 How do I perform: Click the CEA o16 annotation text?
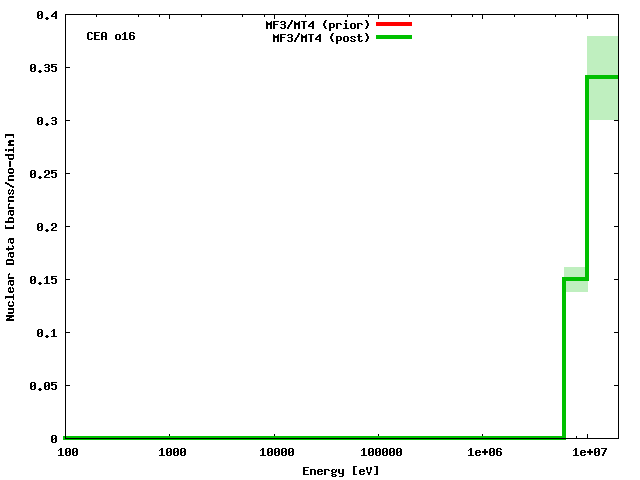111,36
